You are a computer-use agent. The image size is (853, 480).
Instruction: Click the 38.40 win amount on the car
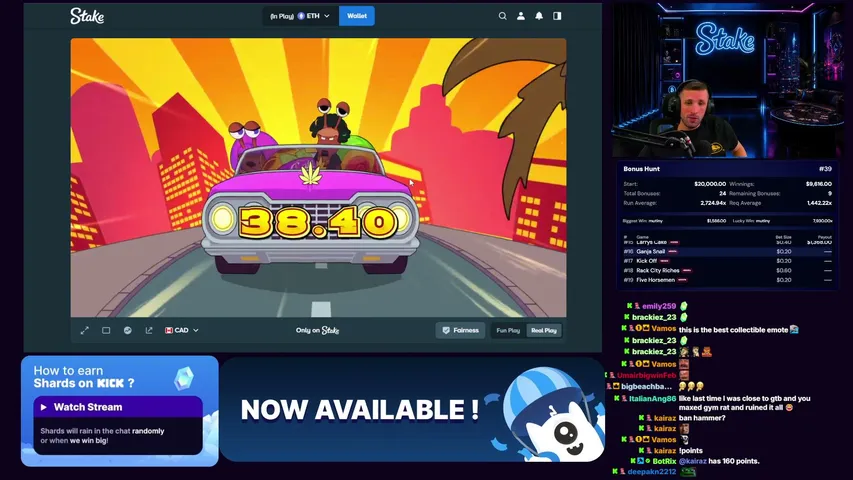pyautogui.click(x=318, y=223)
